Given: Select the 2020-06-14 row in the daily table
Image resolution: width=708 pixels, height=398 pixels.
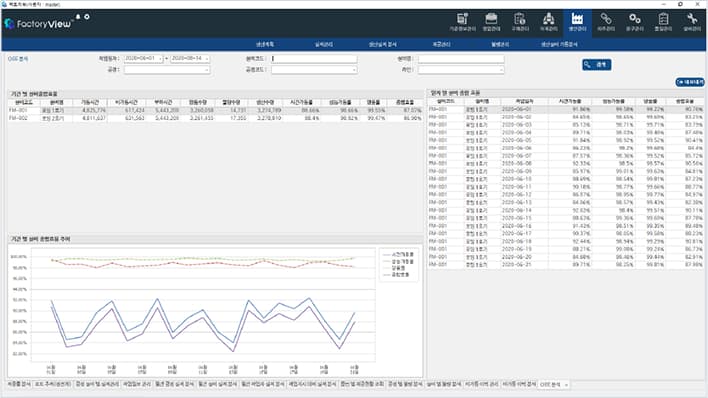Looking at the screenshot, I should 566,210.
